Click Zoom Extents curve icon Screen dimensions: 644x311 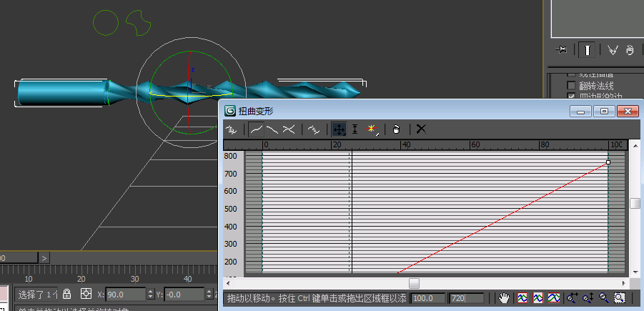tap(522, 298)
